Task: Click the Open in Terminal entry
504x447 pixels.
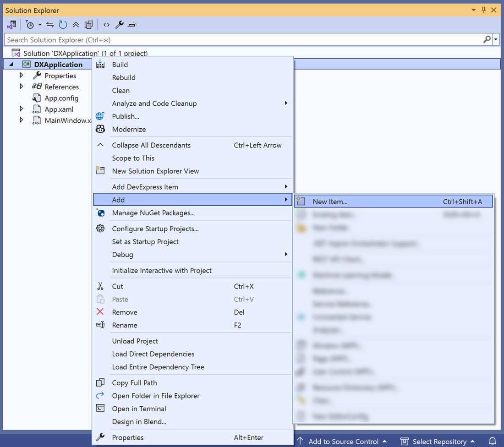Action: [x=193, y=409]
